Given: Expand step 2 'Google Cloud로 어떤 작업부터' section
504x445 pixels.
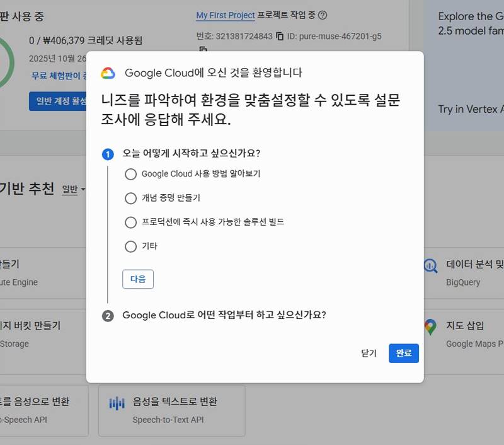Looking at the screenshot, I should [x=224, y=315].
